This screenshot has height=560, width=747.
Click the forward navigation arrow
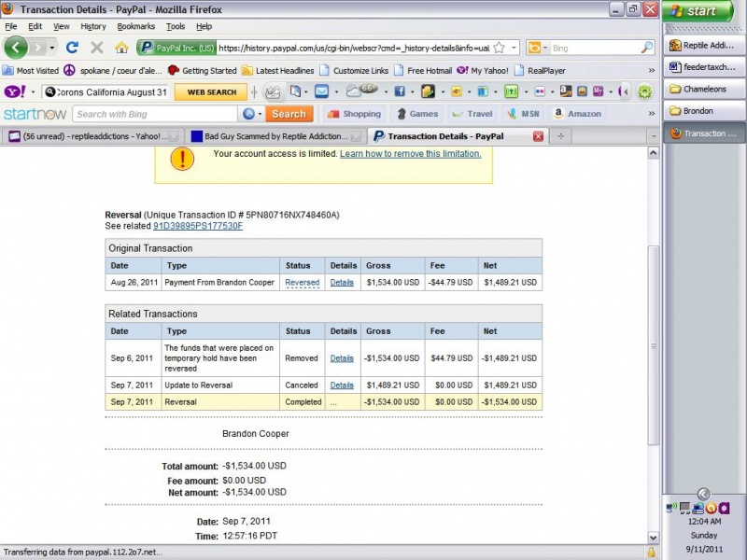coord(37,48)
